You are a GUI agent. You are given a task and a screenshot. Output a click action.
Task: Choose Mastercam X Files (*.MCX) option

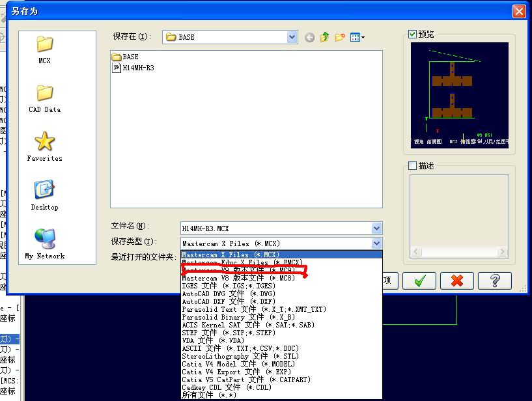[x=281, y=255]
